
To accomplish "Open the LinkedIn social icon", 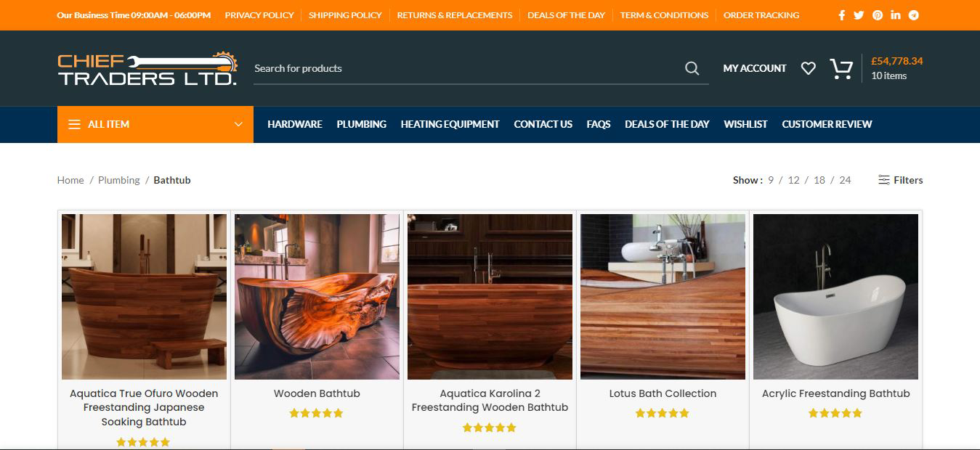I will point(896,15).
